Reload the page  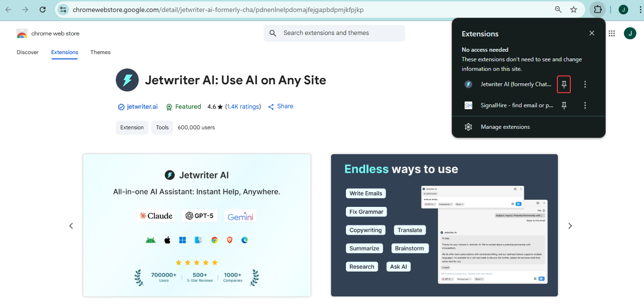coord(43,10)
